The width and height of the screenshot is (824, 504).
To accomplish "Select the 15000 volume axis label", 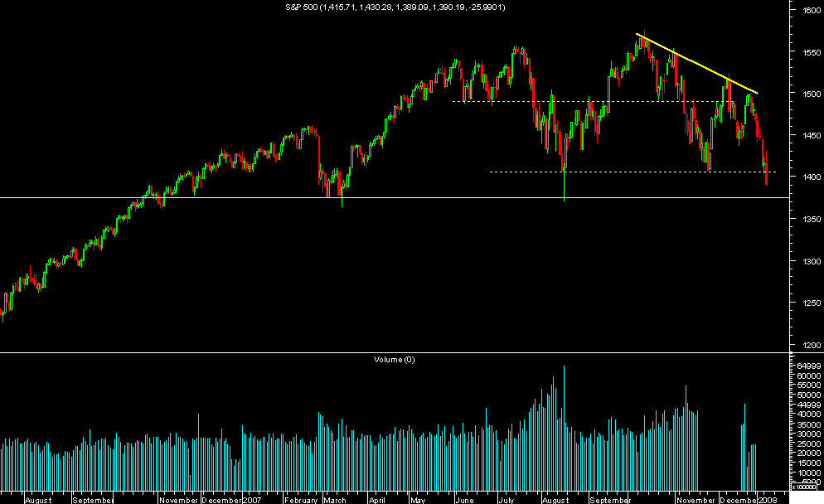I will coord(809,463).
